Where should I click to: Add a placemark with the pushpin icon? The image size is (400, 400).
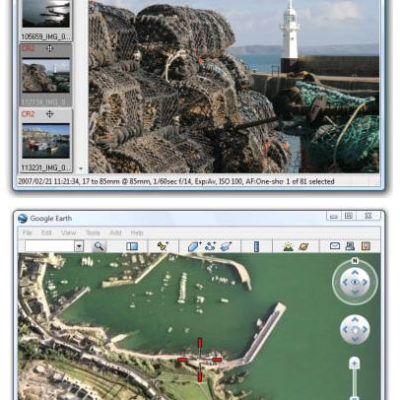click(162, 246)
